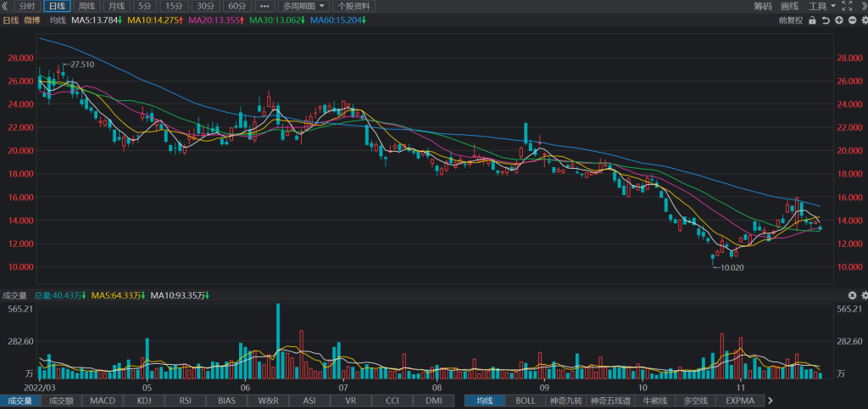The width and height of the screenshot is (868, 409).
Task: Switch to 月线 monthly chart
Action: (116, 6)
